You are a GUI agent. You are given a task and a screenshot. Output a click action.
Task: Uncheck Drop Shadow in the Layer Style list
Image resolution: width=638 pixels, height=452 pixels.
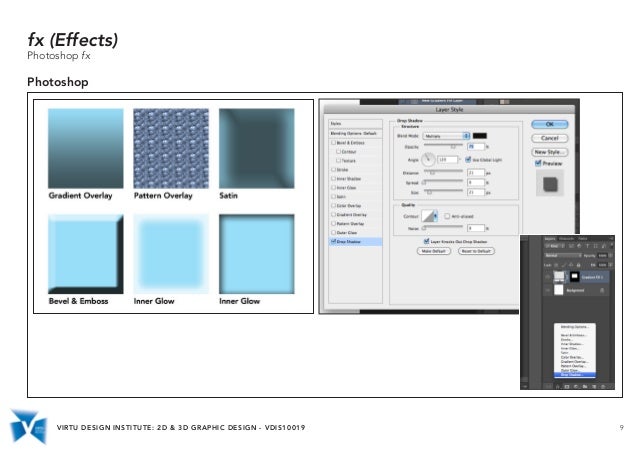tap(333, 241)
